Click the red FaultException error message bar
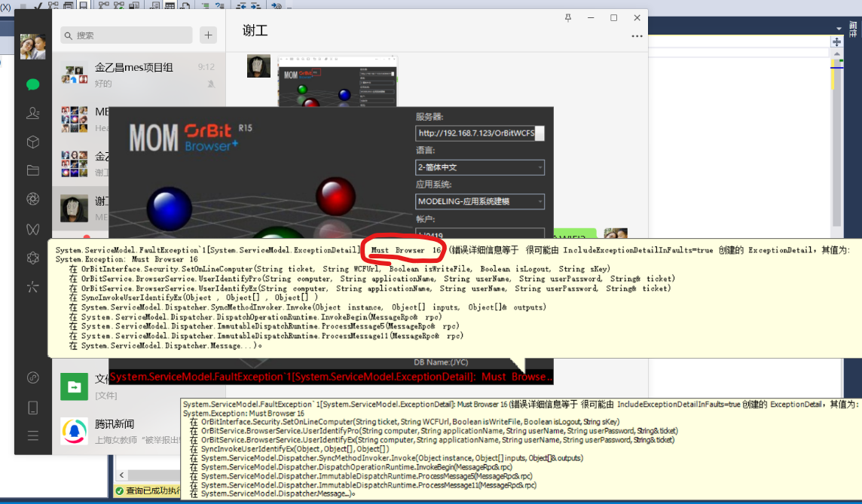Viewport: 862px width, 504px height. pyautogui.click(x=331, y=377)
